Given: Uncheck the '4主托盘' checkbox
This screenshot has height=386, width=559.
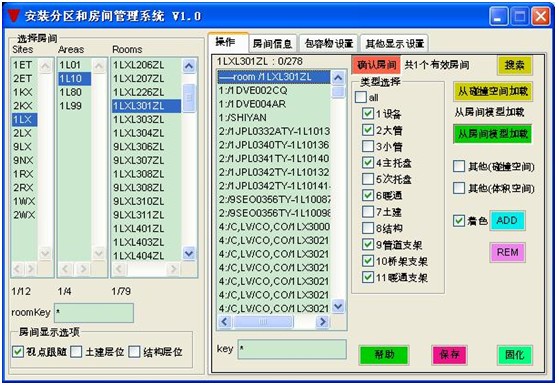Looking at the screenshot, I should [368, 163].
